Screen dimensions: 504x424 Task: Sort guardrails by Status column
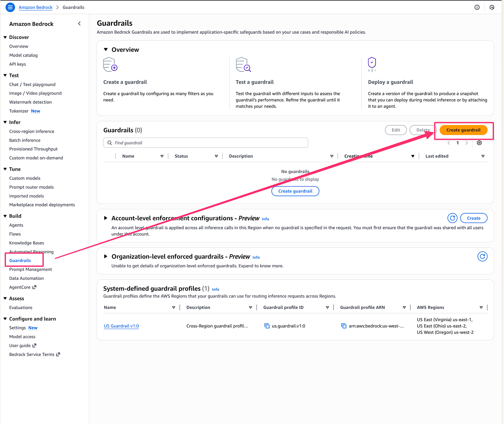pyautogui.click(x=216, y=156)
